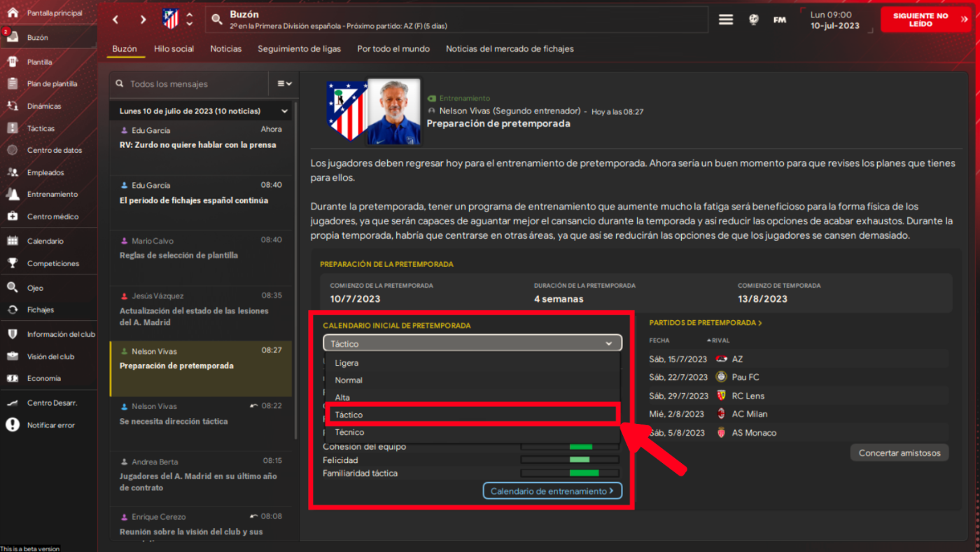The height and width of the screenshot is (552, 980).
Task: Click the Atlético Madrid club badge
Action: pos(170,20)
